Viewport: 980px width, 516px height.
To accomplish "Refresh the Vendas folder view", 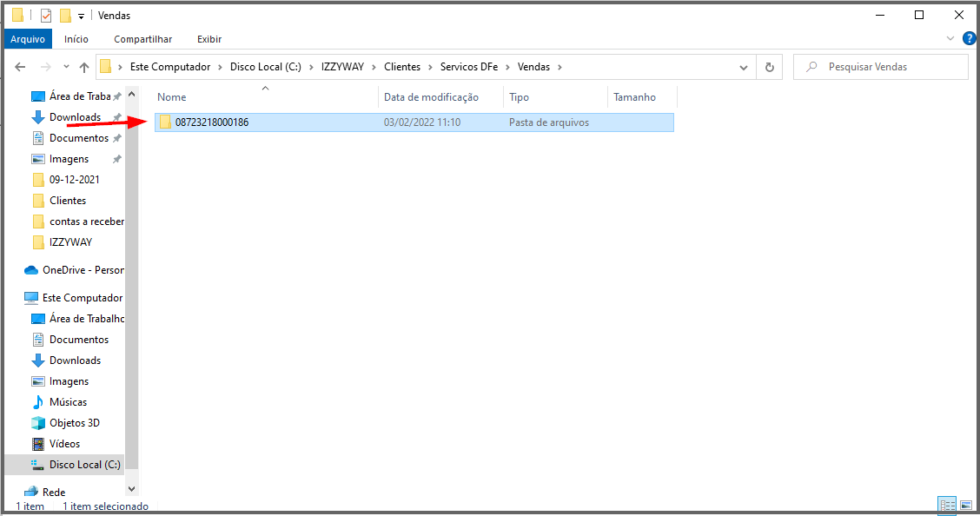I will pyautogui.click(x=769, y=67).
